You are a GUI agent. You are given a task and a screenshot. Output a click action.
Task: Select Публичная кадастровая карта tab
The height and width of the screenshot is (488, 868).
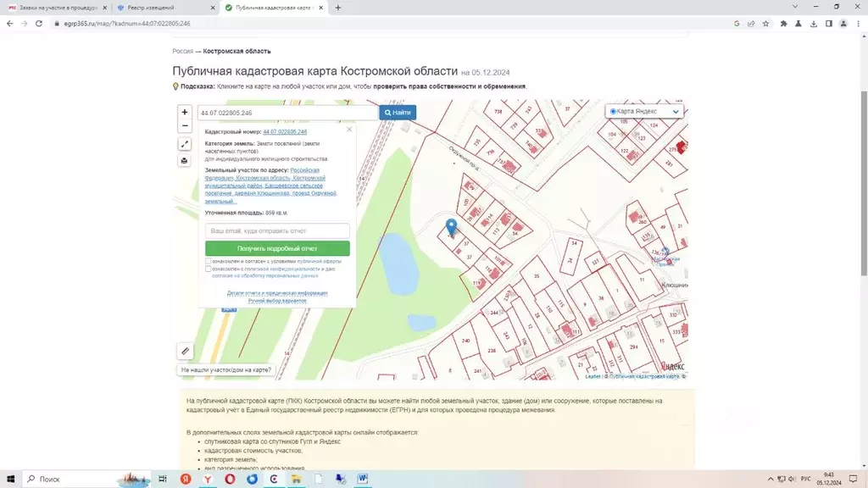click(x=272, y=8)
